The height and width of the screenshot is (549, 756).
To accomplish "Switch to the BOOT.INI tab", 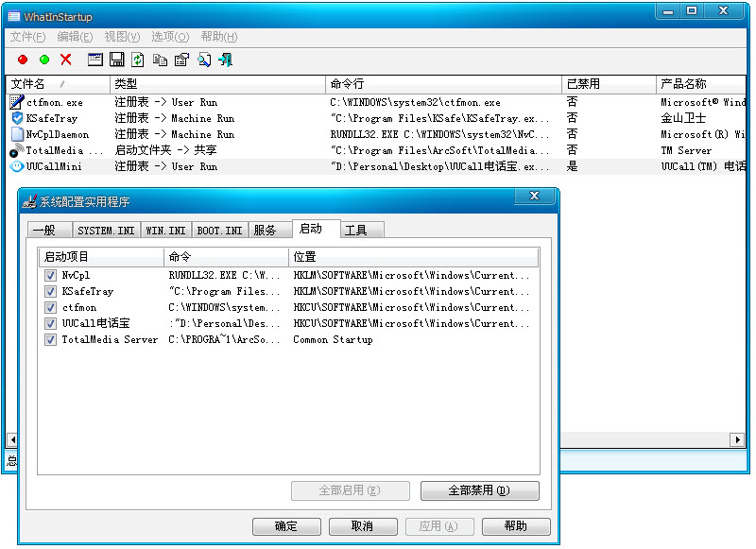I will click(220, 230).
